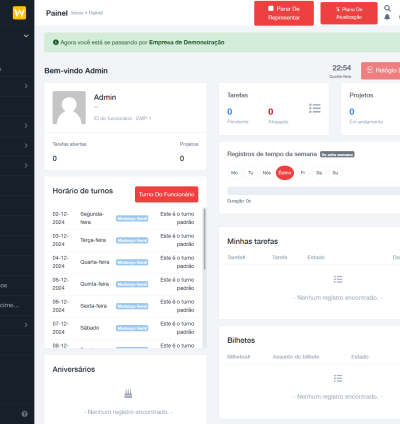Click Parar De Representar button
The width and height of the screenshot is (400, 424).
point(284,13)
